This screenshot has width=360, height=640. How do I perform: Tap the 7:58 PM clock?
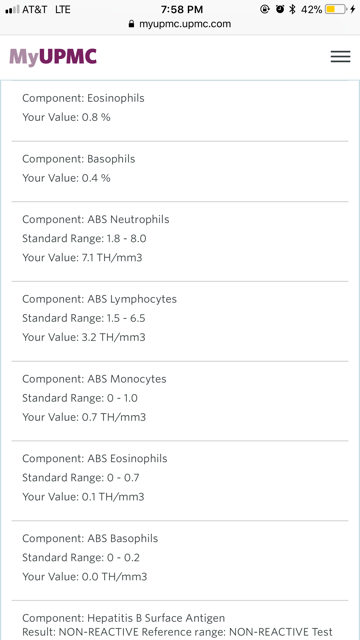pyautogui.click(x=182, y=9)
